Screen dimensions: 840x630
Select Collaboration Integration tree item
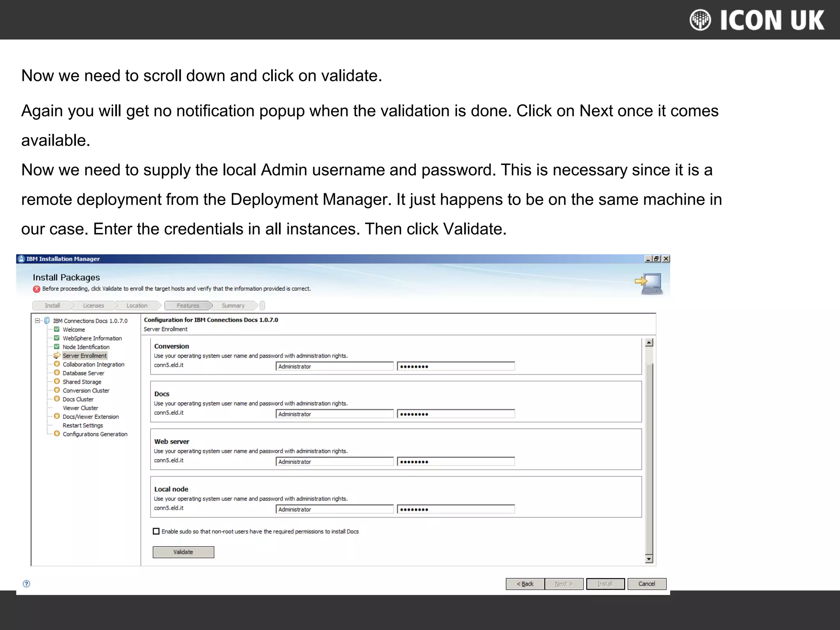click(94, 364)
